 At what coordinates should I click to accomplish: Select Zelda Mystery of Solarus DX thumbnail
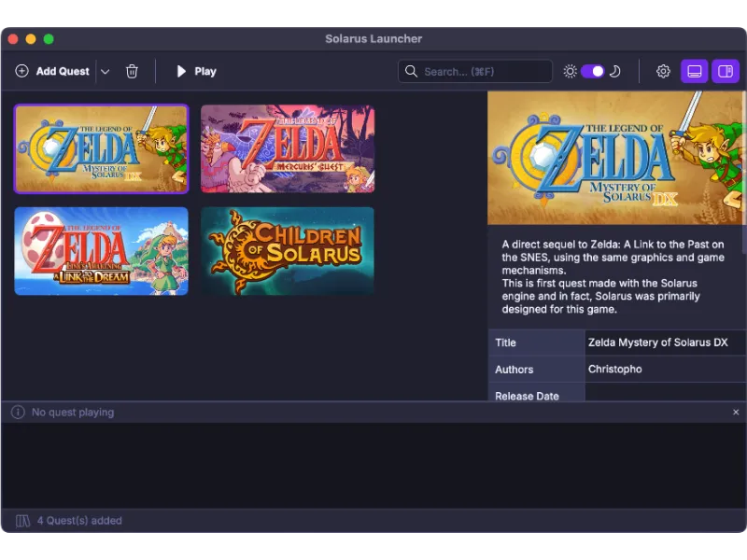click(x=102, y=149)
